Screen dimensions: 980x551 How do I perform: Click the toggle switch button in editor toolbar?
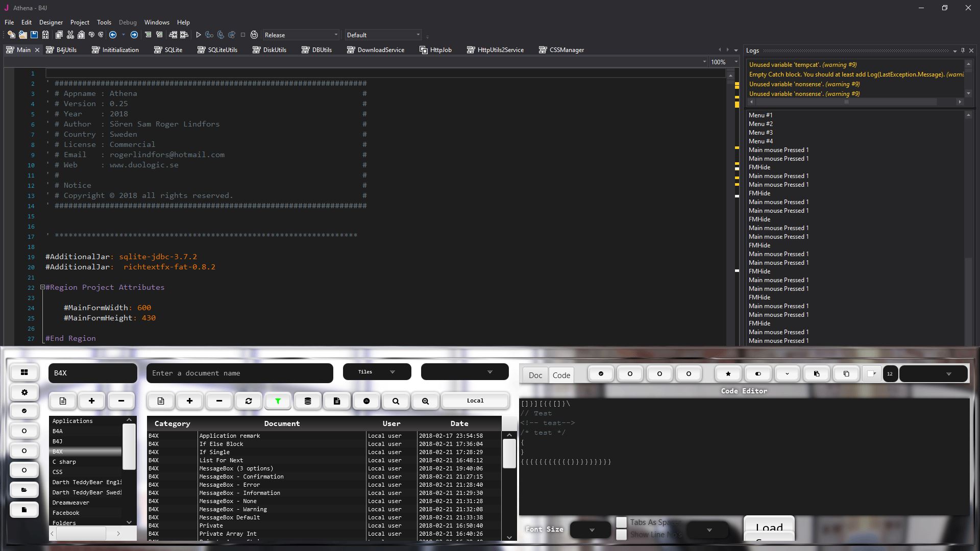(757, 374)
